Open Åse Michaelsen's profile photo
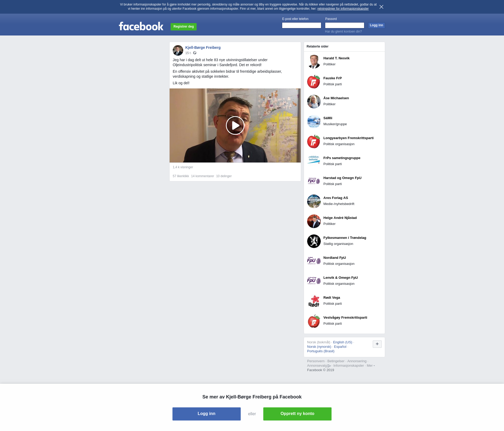The width and height of the screenshot is (504, 431). coord(314,102)
